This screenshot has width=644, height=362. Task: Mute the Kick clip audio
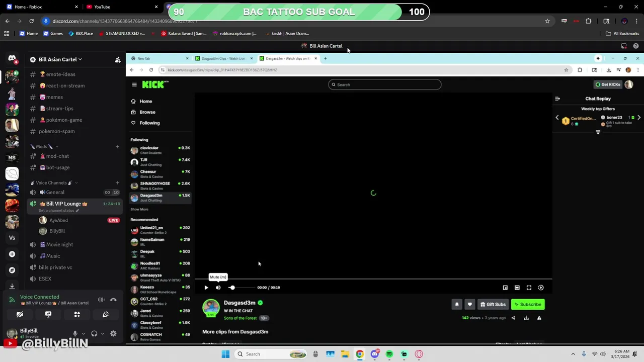point(218,288)
